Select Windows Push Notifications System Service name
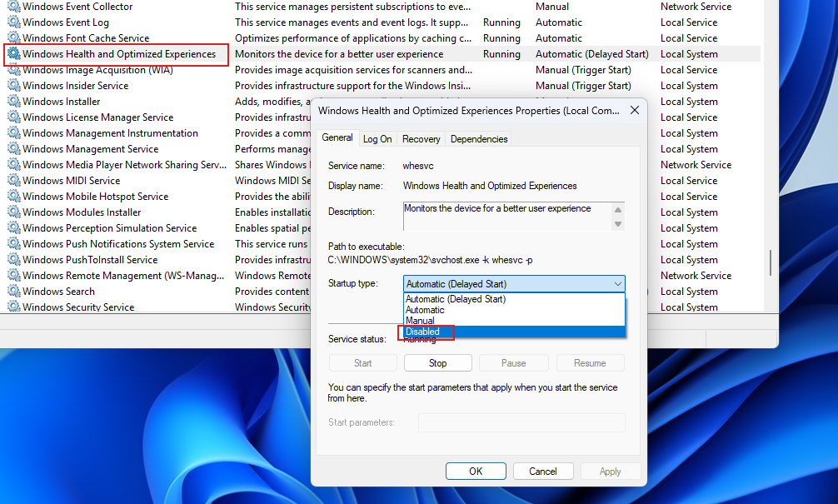 118,244
